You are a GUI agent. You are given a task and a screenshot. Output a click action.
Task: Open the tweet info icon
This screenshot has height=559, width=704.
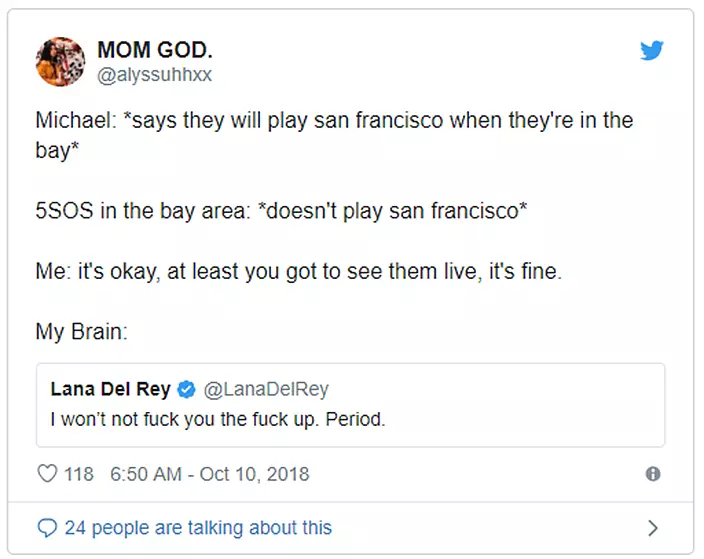[653, 474]
